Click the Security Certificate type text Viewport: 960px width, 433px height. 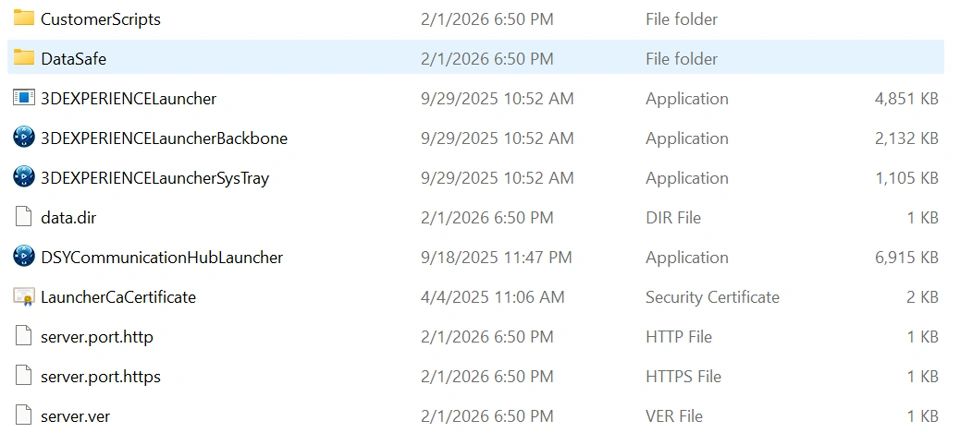(712, 297)
